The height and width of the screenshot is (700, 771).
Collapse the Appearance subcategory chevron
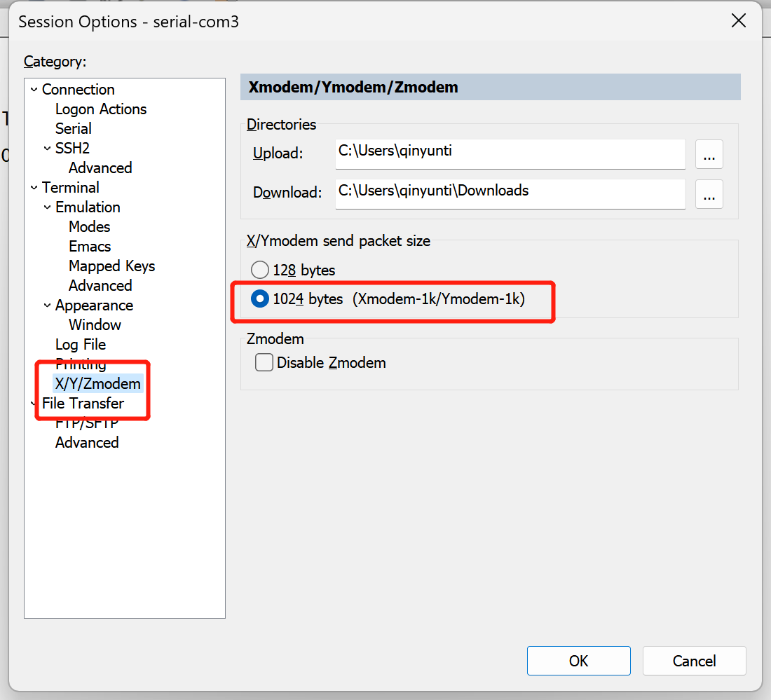[47, 306]
